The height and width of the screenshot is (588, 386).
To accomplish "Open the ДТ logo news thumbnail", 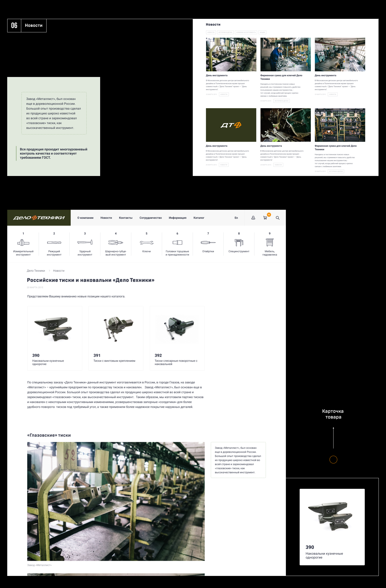I will (231, 125).
